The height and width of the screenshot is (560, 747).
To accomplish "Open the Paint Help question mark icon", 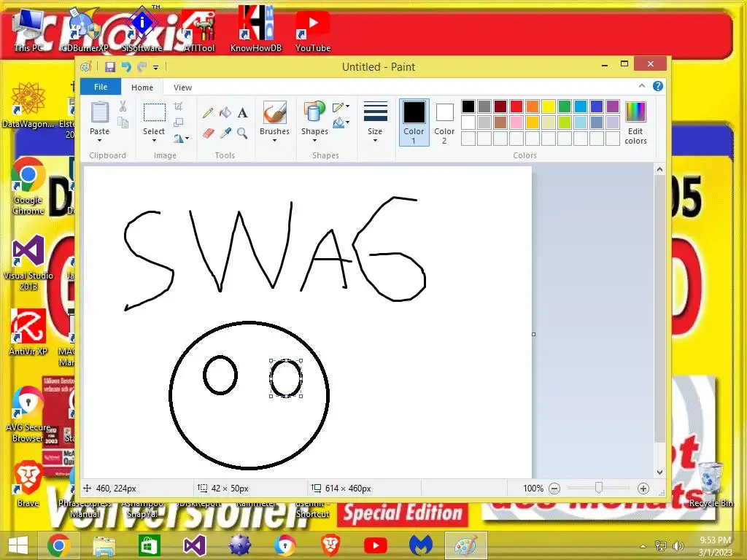I will click(x=658, y=86).
